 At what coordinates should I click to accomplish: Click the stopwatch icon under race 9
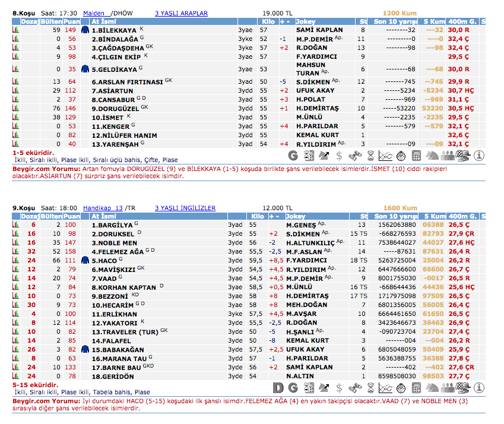point(401,388)
